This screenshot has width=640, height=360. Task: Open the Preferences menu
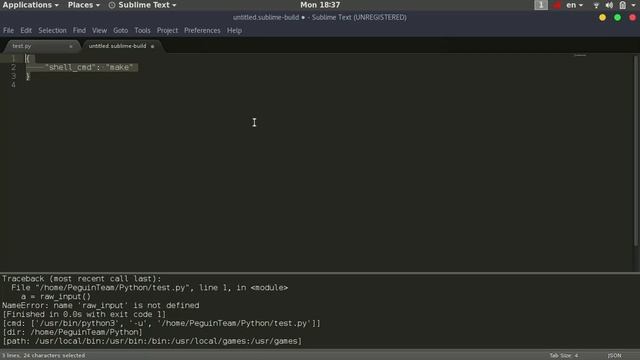pyautogui.click(x=202, y=31)
